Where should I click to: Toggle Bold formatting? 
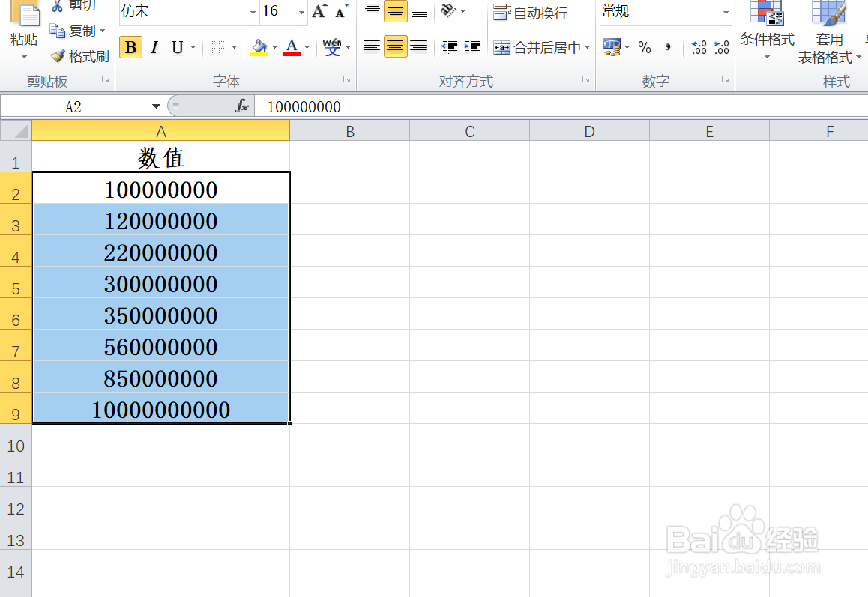pyautogui.click(x=130, y=48)
